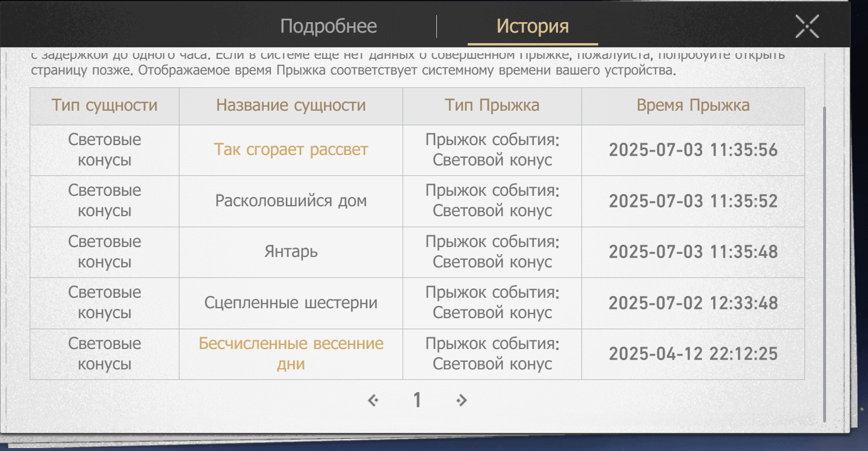
Task: Click the Тип Прыжка column header
Action: [492, 105]
